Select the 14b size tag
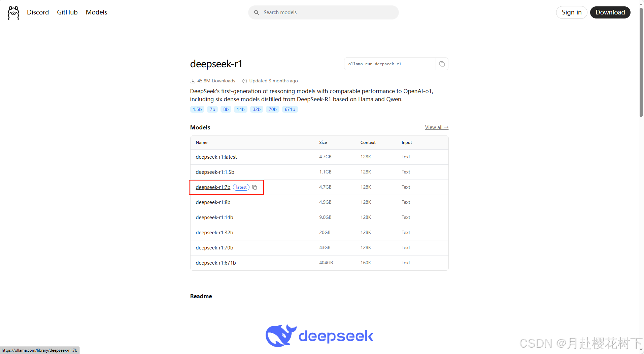 (241, 109)
